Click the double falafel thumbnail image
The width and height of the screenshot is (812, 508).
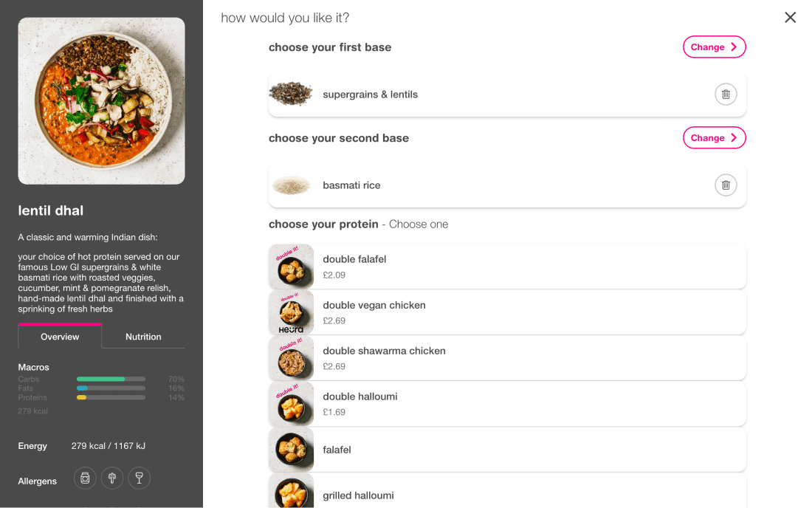291,267
